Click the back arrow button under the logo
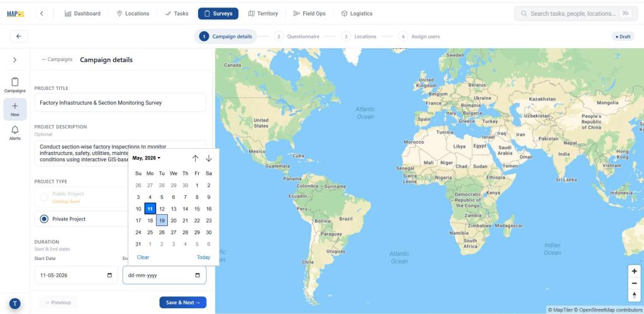644x314 pixels. tap(18, 36)
